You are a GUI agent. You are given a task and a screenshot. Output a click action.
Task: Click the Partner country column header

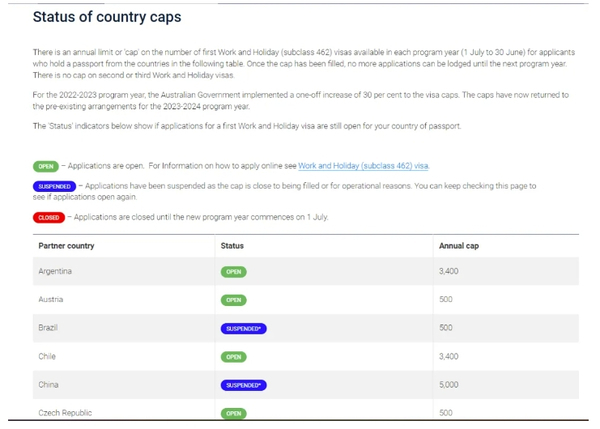click(66, 246)
